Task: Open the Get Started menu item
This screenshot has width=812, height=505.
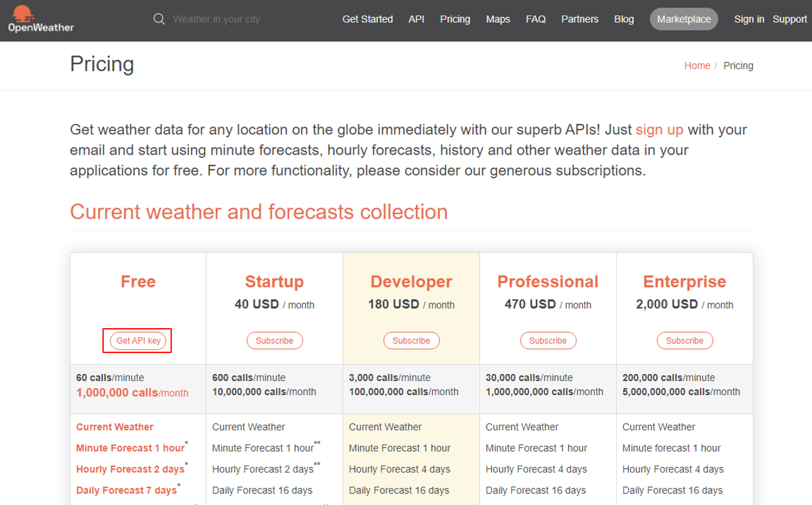Action: (367, 19)
